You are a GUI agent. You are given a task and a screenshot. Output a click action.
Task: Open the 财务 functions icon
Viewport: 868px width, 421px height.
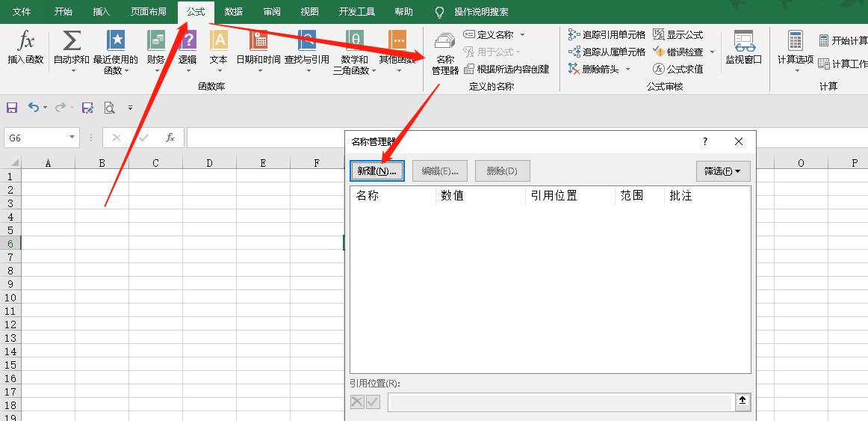click(156, 41)
